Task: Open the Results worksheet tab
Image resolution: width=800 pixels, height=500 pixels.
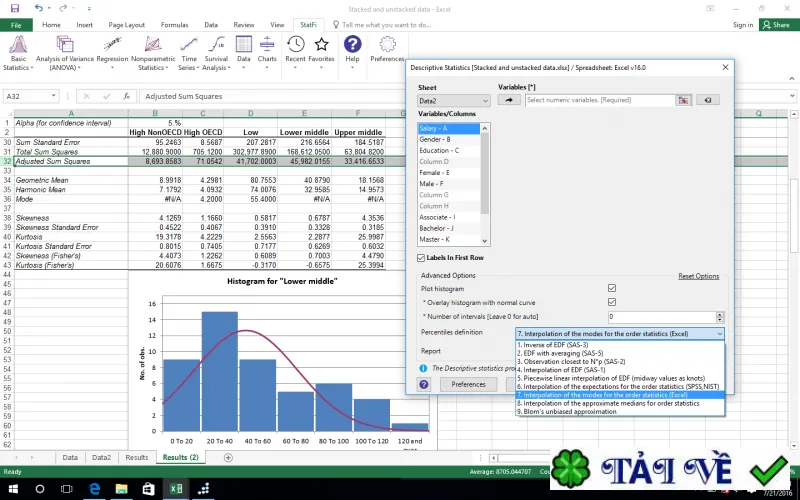Action: coord(136,458)
